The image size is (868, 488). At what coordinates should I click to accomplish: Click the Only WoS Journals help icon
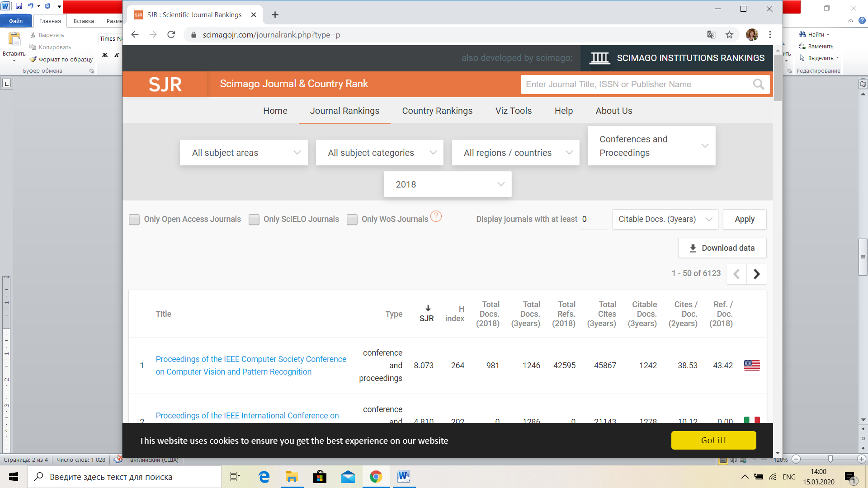click(x=436, y=216)
